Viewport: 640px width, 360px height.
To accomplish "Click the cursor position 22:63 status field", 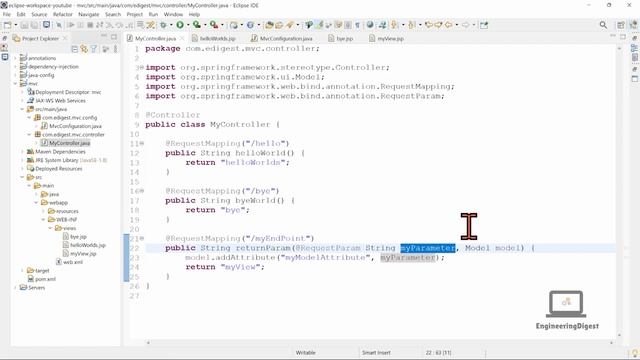I will click(438, 353).
